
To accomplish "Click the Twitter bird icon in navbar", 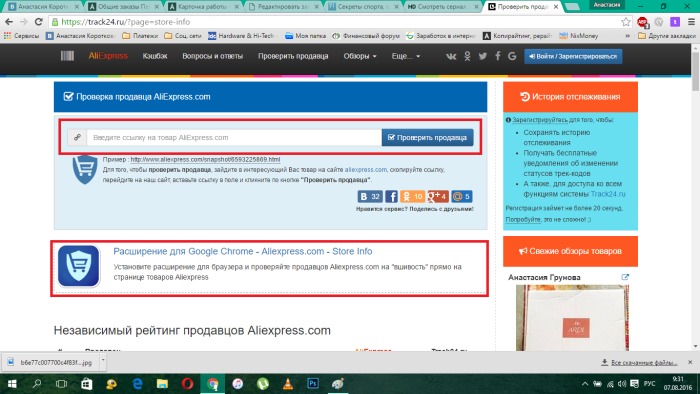I will tap(483, 56).
